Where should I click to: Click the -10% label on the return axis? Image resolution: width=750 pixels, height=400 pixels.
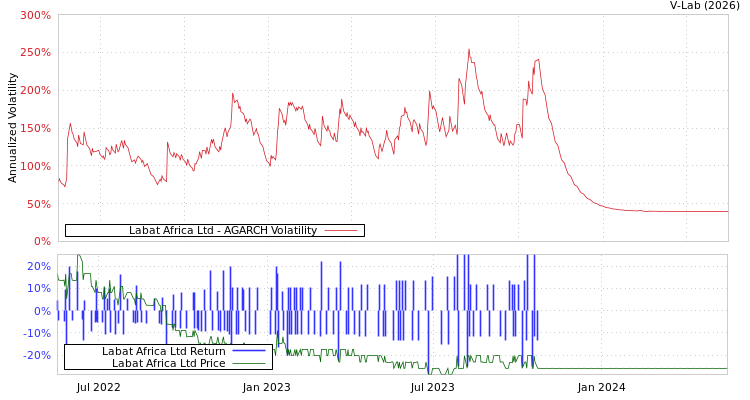tap(37, 334)
